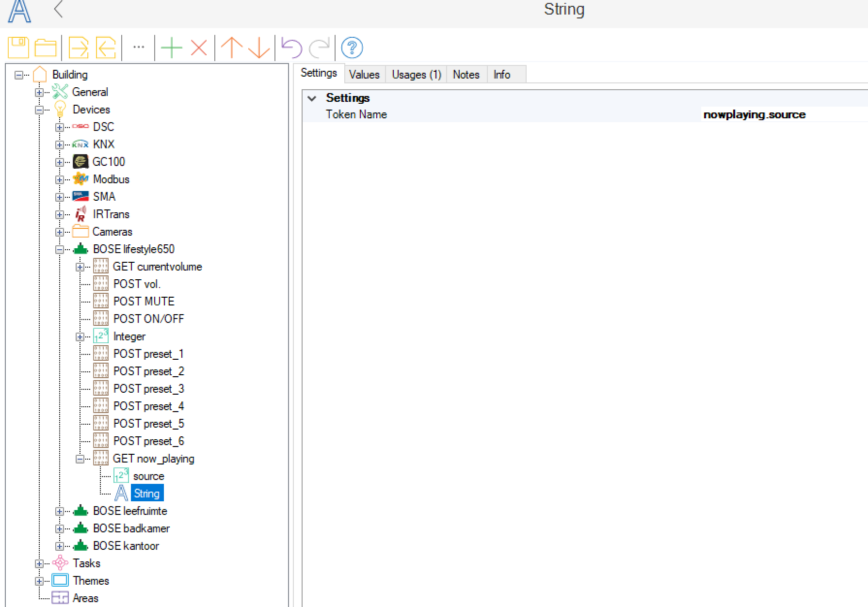
Task: Undo the last action
Action: pyautogui.click(x=291, y=48)
